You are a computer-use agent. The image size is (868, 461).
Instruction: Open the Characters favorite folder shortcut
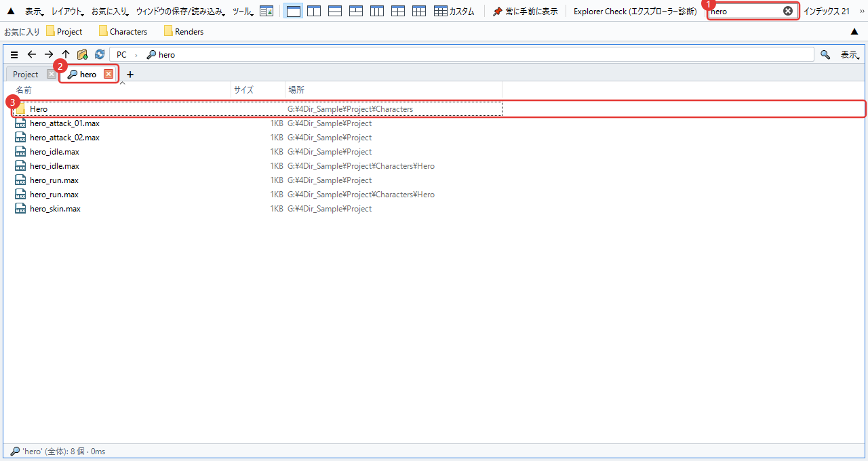(x=123, y=31)
